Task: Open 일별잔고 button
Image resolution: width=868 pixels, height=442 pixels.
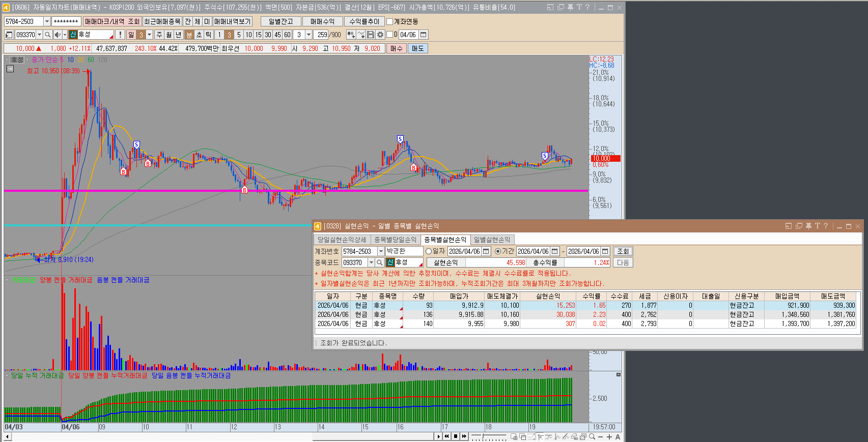Action: tap(281, 21)
